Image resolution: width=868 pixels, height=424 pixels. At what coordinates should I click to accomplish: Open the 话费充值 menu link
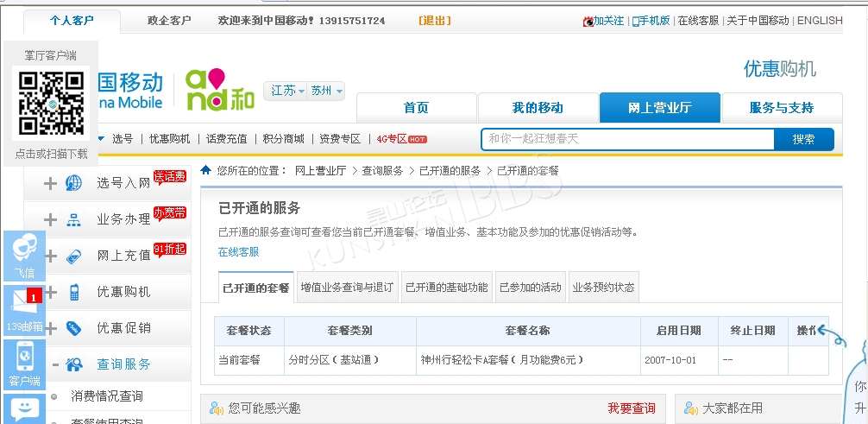click(226, 139)
